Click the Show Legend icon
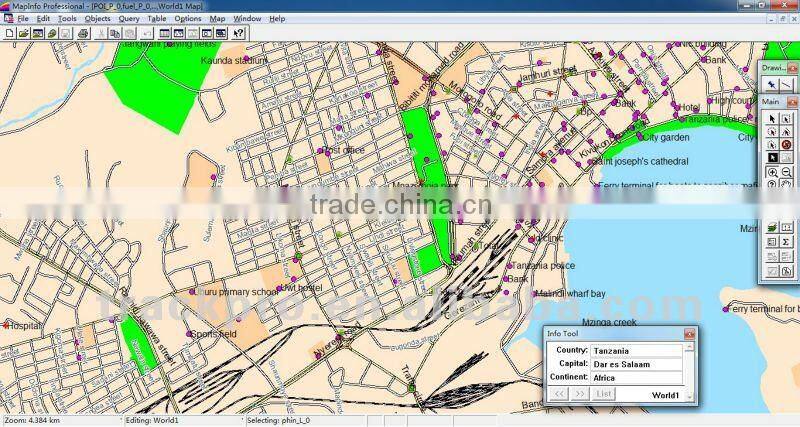 772,241
